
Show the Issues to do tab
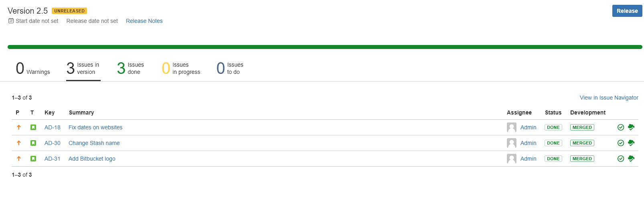pyautogui.click(x=230, y=68)
